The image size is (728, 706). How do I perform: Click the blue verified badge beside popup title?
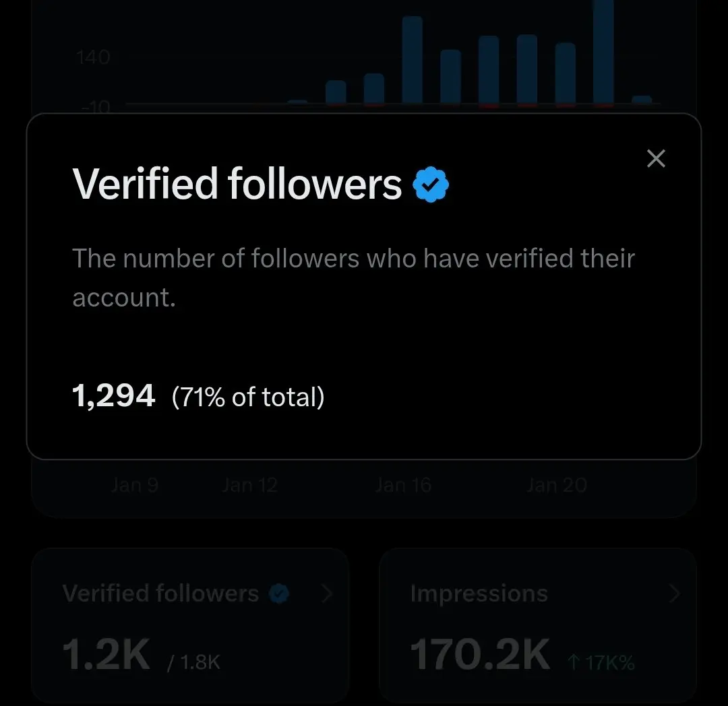click(430, 185)
